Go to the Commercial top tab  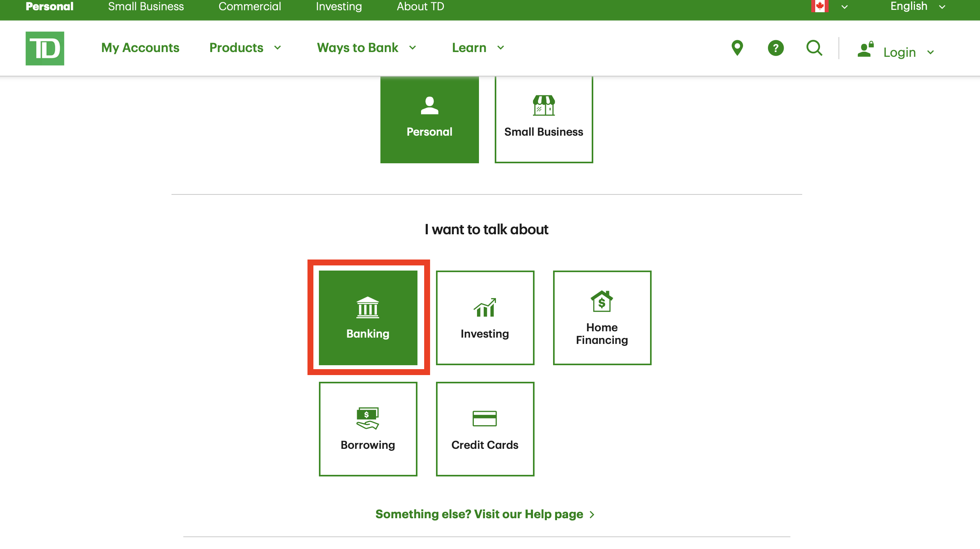250,6
